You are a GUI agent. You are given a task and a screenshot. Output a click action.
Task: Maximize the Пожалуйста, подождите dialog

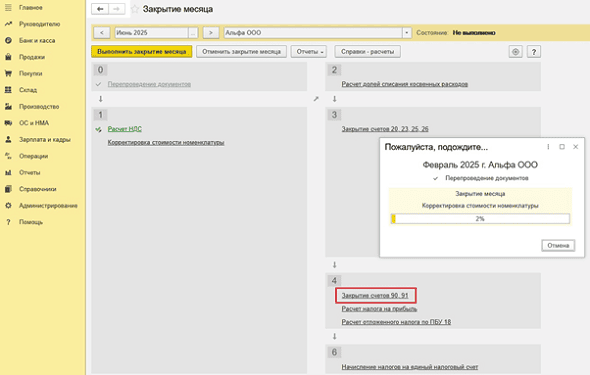562,147
